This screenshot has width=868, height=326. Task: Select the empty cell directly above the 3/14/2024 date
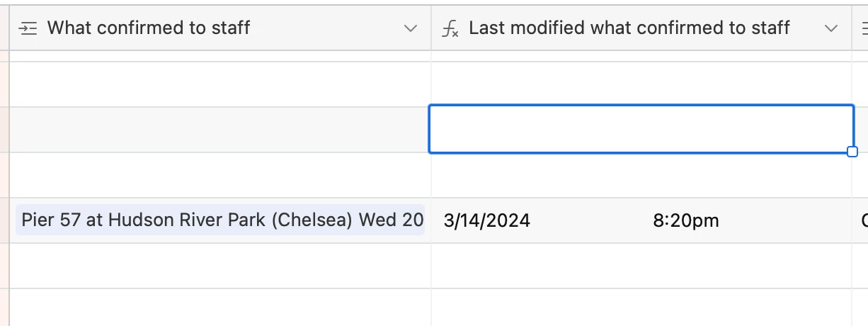(641, 175)
